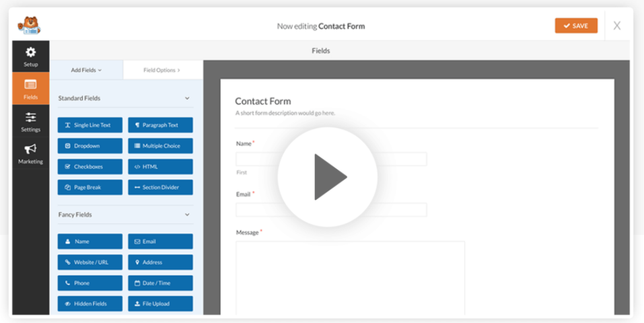The width and height of the screenshot is (644, 323).
Task: Save the contact form
Action: 576,26
